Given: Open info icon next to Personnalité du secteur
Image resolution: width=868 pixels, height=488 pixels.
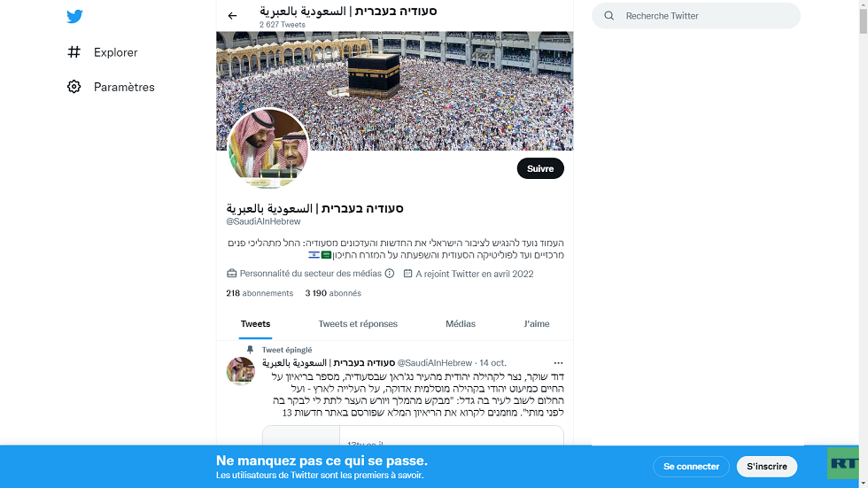Looking at the screenshot, I should pos(390,274).
